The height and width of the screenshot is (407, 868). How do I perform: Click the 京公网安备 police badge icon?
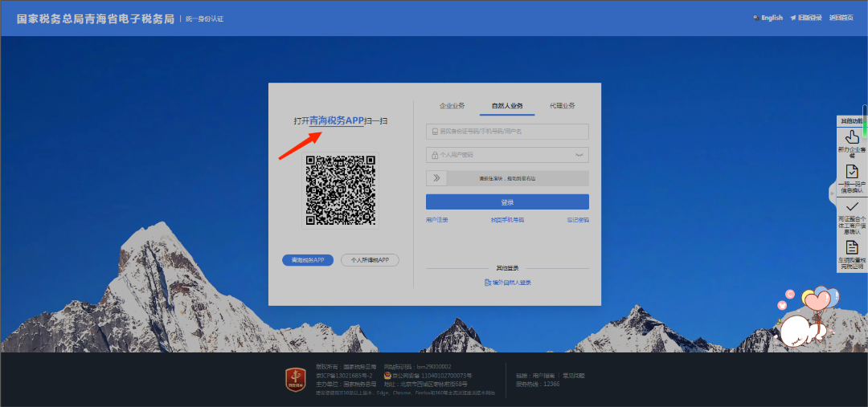tap(387, 376)
